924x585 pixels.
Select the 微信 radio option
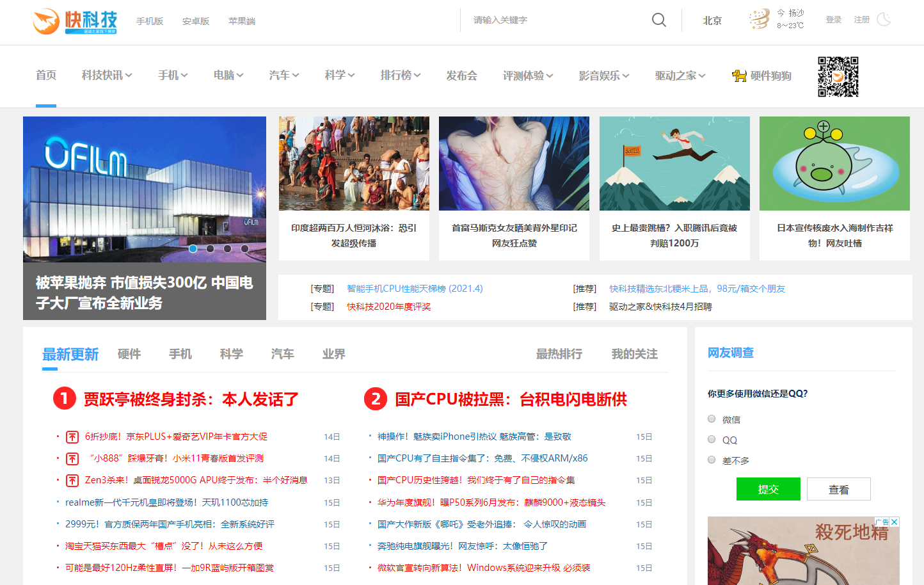[x=712, y=419]
